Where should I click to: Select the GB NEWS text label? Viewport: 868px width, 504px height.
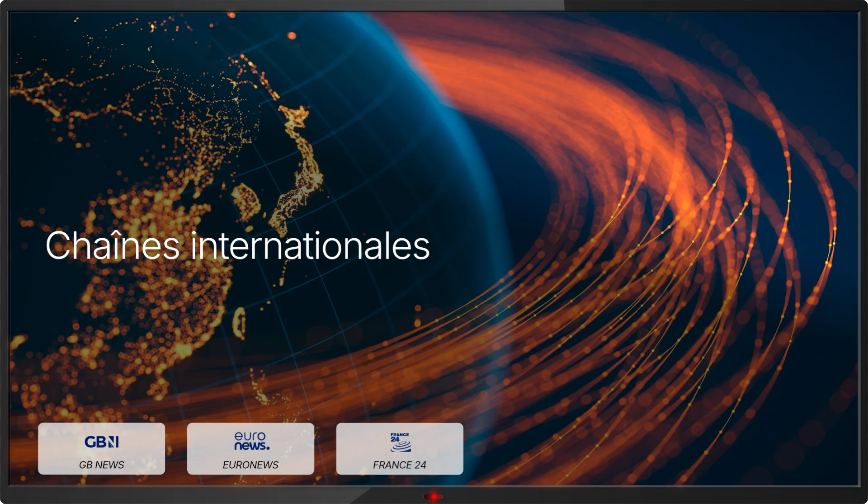click(101, 465)
